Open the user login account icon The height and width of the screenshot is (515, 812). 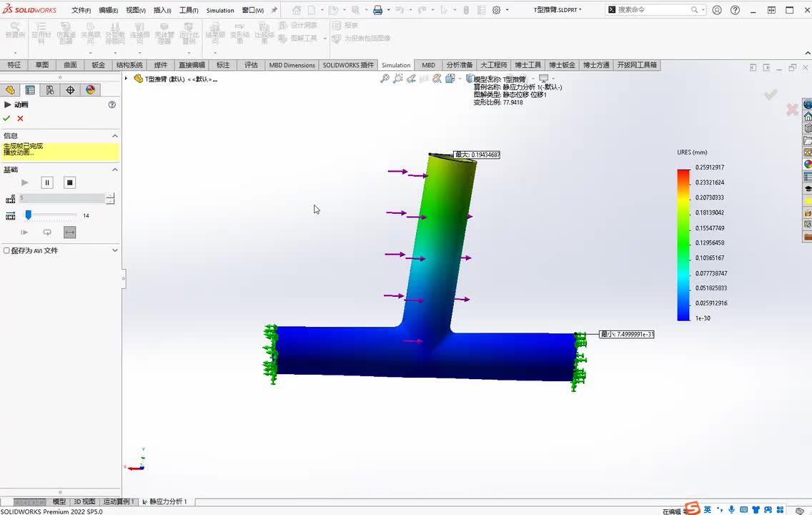click(717, 10)
